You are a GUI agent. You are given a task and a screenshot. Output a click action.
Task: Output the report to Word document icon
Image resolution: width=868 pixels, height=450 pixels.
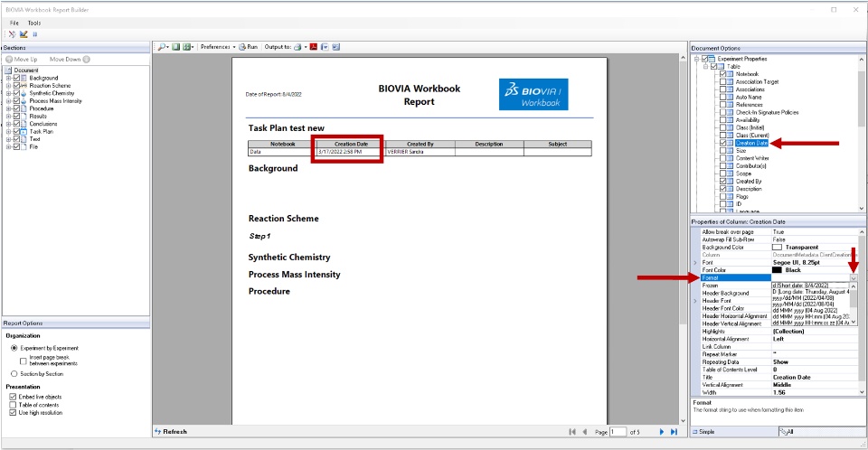325,47
